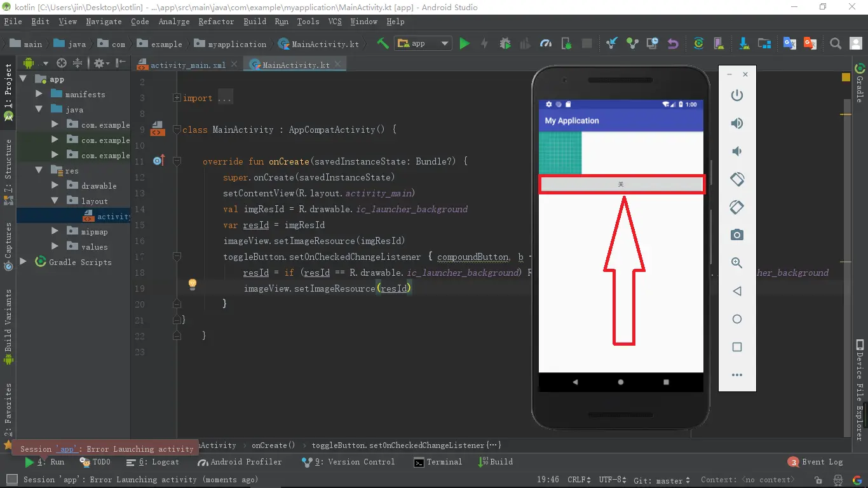
Task: Toggle the Gradle side tool window
Action: (x=859, y=83)
